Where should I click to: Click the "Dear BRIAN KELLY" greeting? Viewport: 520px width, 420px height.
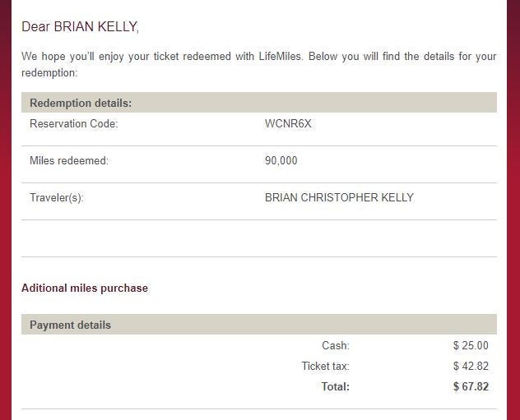[x=80, y=27]
